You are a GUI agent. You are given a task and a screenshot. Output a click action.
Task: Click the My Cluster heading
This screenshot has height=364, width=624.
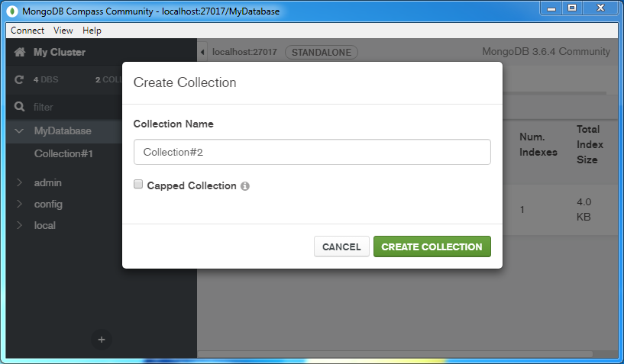(60, 52)
